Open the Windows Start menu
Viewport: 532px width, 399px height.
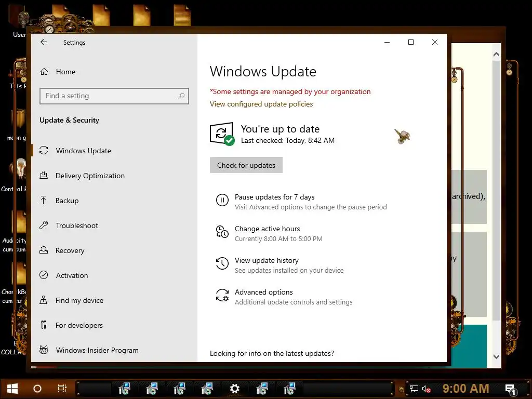12,389
